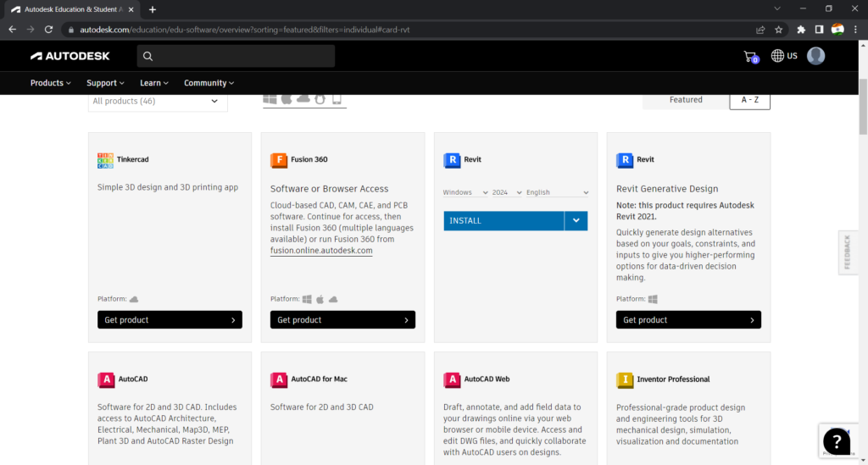The width and height of the screenshot is (868, 465).
Task: Click the Software or Browser Access heading
Action: tap(330, 189)
